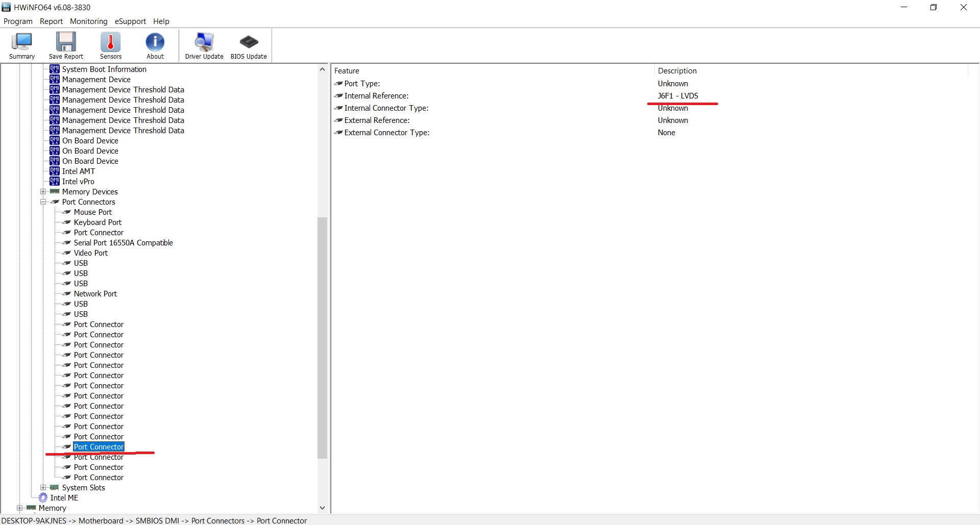Screen dimensions: 980x525
Task: Launch Driver Update from toolbar
Action: tap(204, 46)
